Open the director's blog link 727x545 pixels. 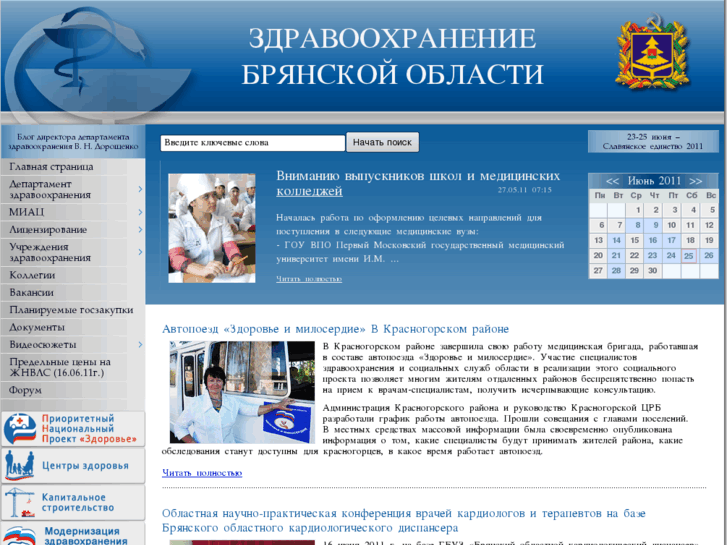click(x=73, y=141)
